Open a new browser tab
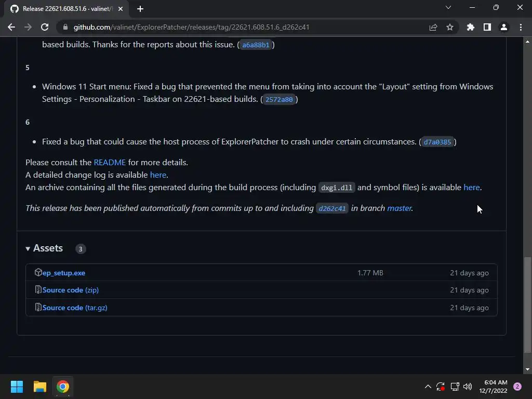The width and height of the screenshot is (532, 399). point(140,9)
